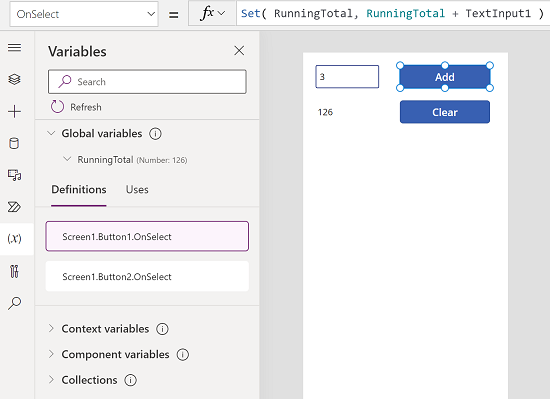Expand the Component variables section
The width and height of the screenshot is (550, 399).
[51, 354]
